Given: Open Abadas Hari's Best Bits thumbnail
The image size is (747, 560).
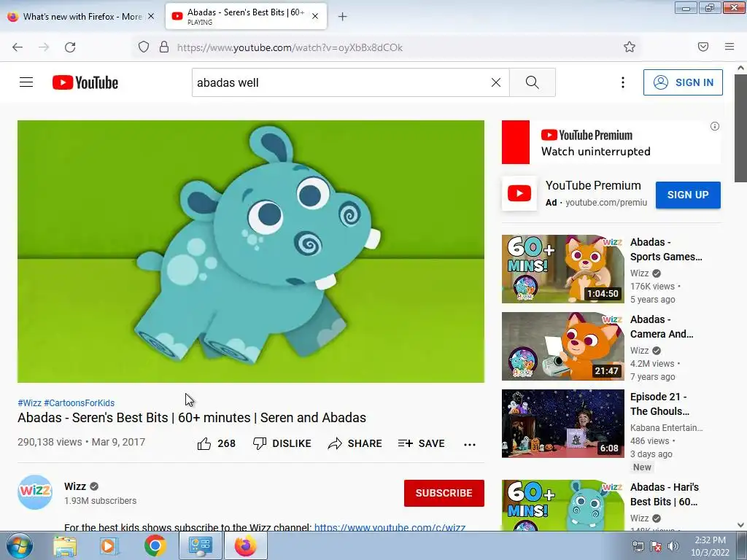Looking at the screenshot, I should 562,505.
